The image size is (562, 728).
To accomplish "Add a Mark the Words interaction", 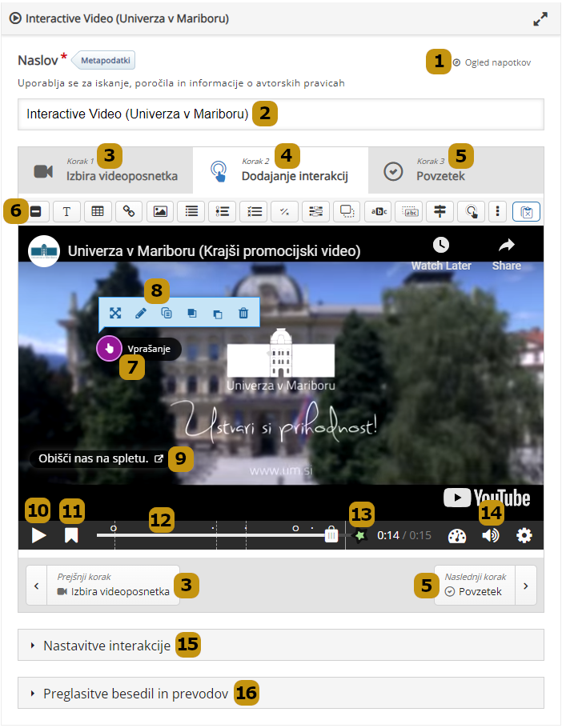I will click(379, 212).
